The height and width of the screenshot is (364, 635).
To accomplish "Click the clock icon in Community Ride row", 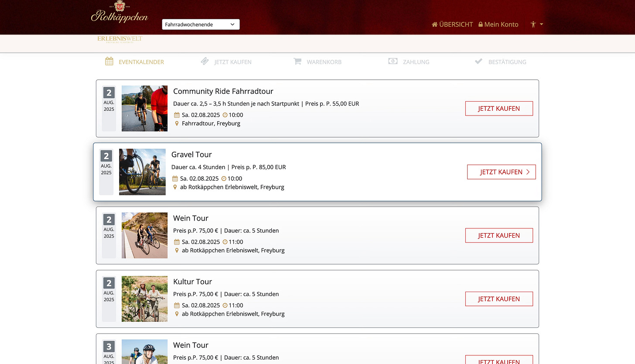I will [225, 115].
